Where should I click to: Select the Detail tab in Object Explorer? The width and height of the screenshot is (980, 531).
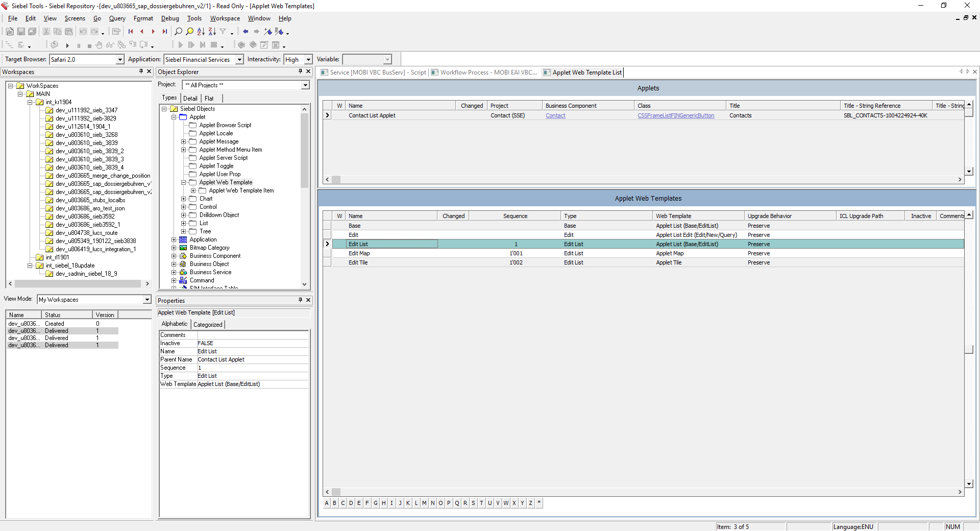point(190,99)
